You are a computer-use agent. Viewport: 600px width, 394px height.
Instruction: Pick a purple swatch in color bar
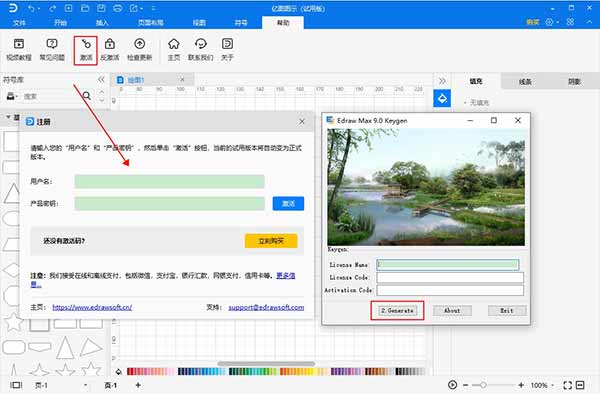tap(338, 371)
